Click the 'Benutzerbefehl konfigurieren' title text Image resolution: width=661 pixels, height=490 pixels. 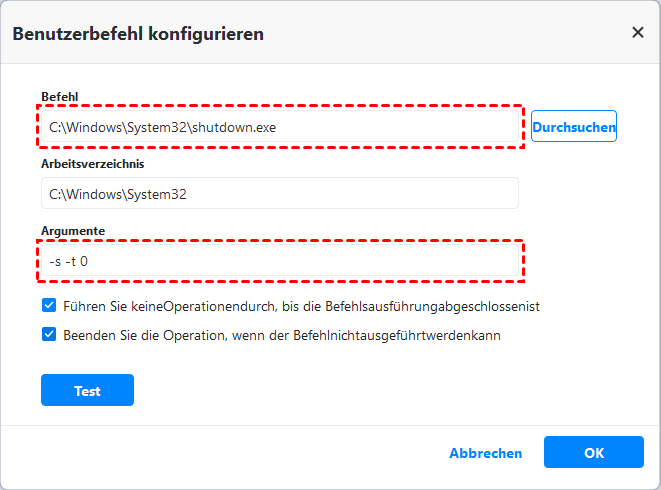tap(138, 34)
